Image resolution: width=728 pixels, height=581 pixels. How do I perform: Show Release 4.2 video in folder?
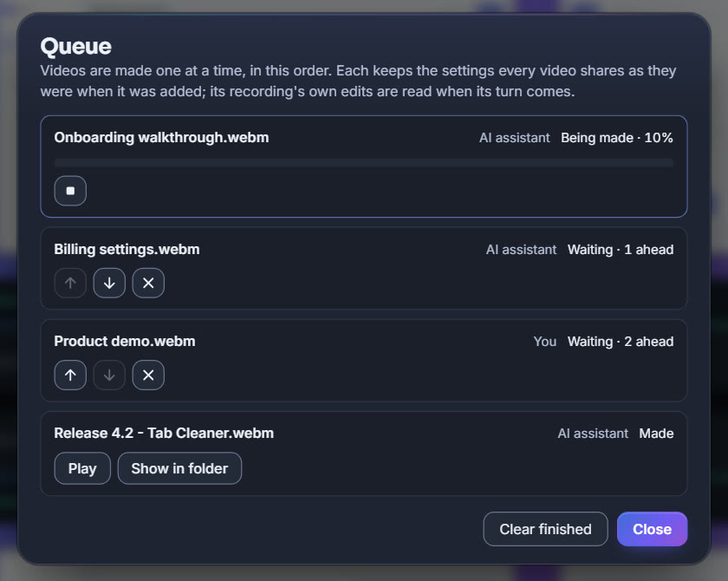[179, 468]
